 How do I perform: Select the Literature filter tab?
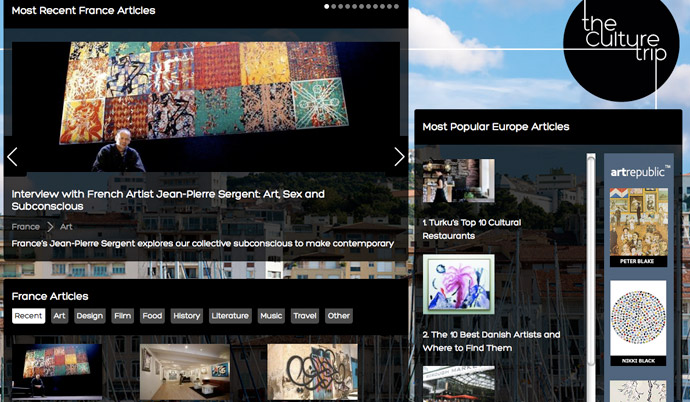[x=230, y=316]
